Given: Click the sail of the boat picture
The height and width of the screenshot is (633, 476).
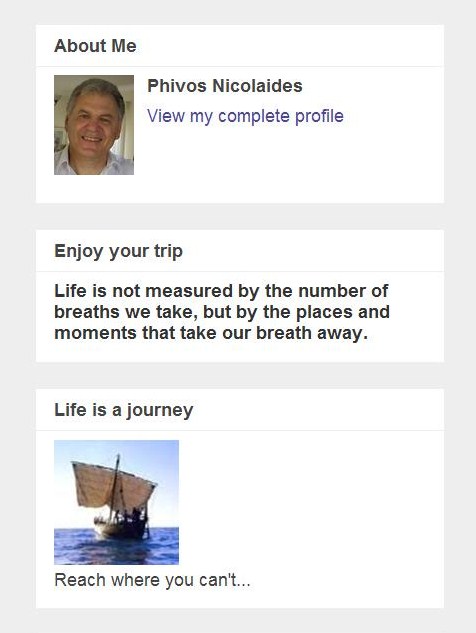Looking at the screenshot, I should tap(113, 484).
